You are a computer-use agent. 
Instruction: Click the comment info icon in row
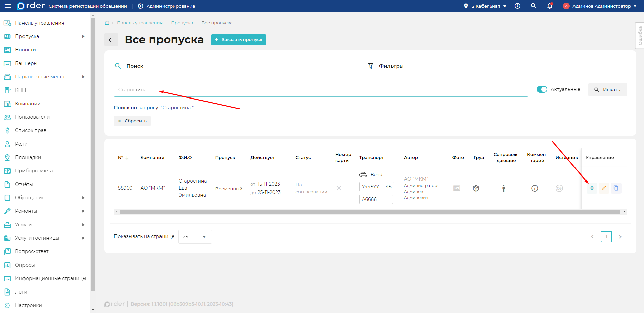[535, 188]
